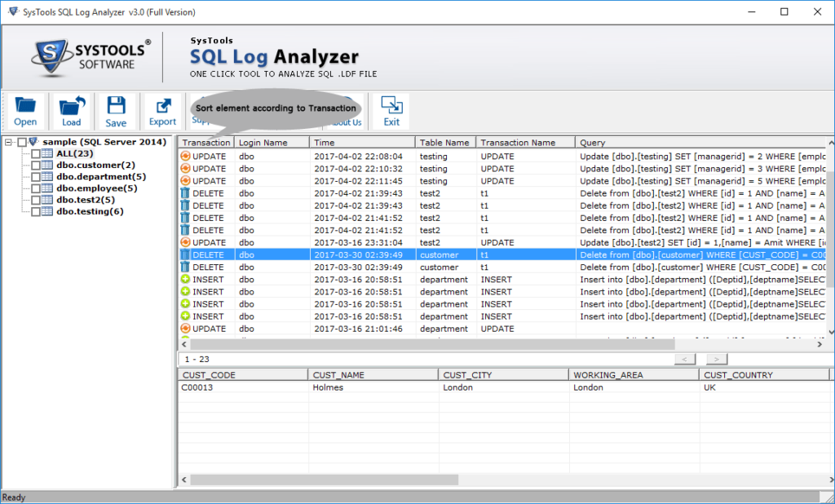835x504 pixels.
Task: Check the sample (SQL Server 2014) checkbox
Action: pos(22,142)
